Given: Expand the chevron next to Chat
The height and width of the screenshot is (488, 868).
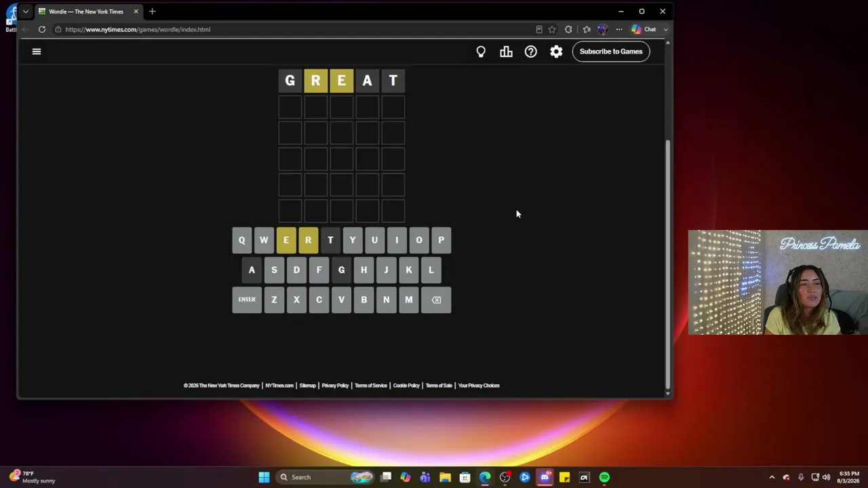Looking at the screenshot, I should [x=666, y=29].
